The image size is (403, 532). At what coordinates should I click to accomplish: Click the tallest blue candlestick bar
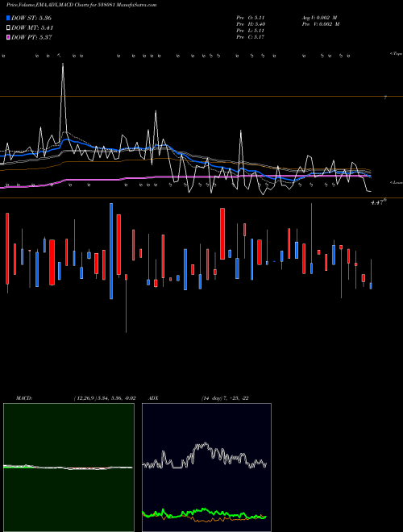pyautogui.click(x=111, y=251)
